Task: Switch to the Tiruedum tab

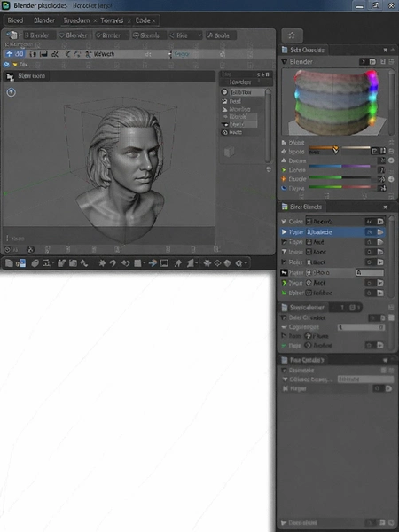Action: pyautogui.click(x=76, y=20)
